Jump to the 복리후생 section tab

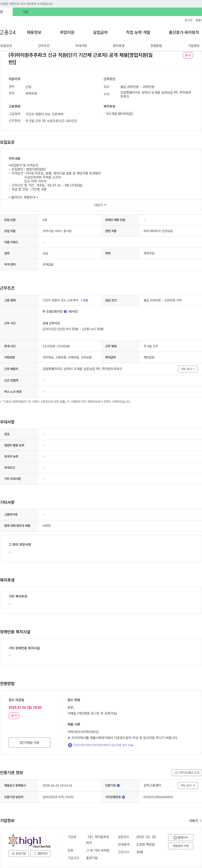(118, 45)
